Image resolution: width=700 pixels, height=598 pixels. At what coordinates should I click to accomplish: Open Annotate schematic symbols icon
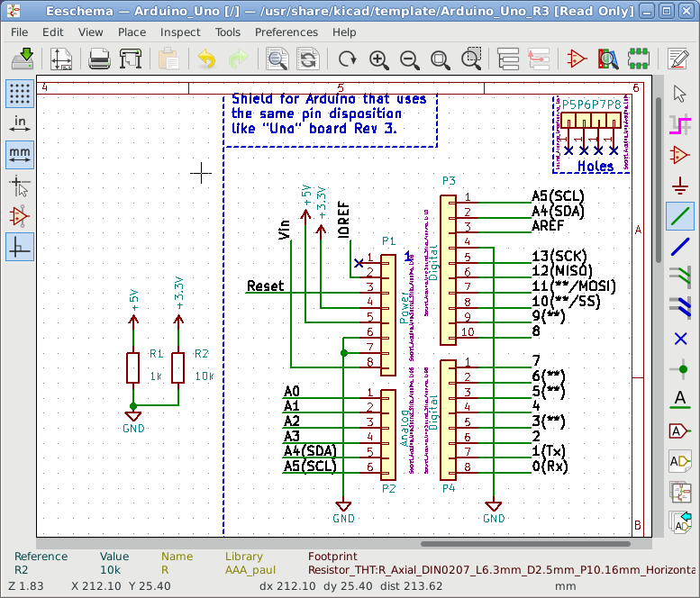(678, 59)
